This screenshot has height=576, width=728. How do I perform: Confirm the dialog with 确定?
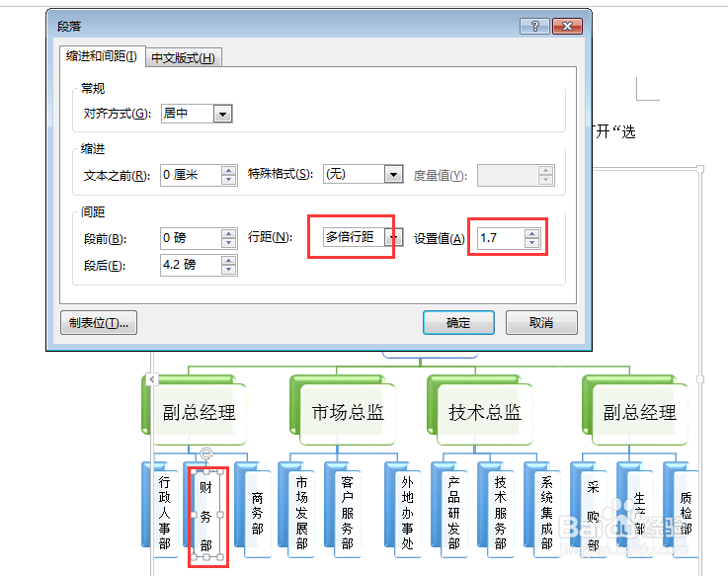pyautogui.click(x=458, y=323)
